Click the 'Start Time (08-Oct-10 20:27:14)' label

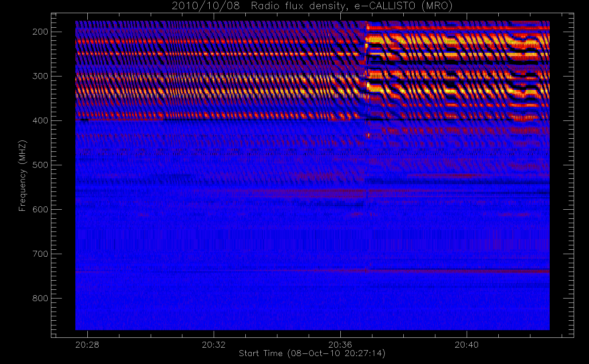[x=312, y=353]
